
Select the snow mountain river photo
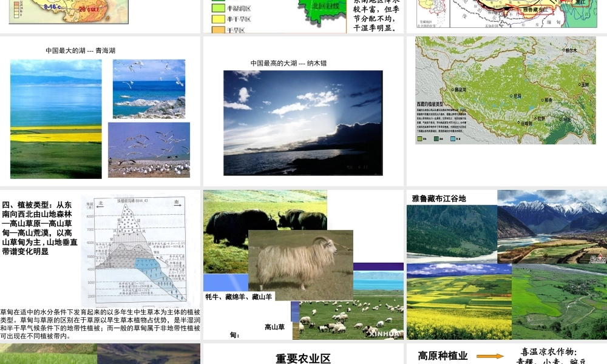pos(552,227)
